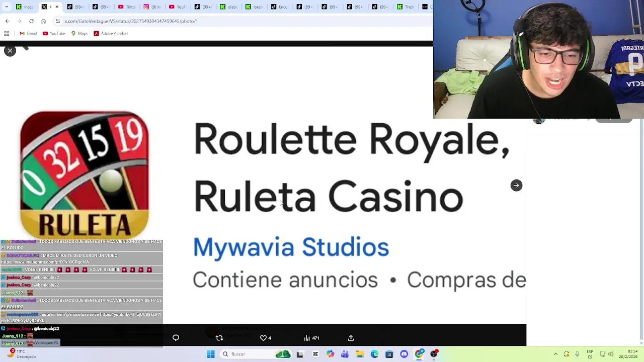Switch to the Kick tab labeled Encu
Image resolution: width=644 pixels, height=362 pixels.
(x=280, y=7)
